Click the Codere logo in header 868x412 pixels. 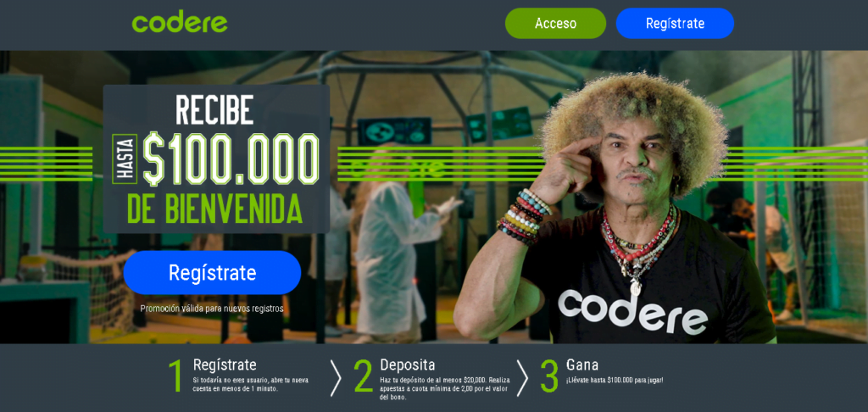point(180,23)
